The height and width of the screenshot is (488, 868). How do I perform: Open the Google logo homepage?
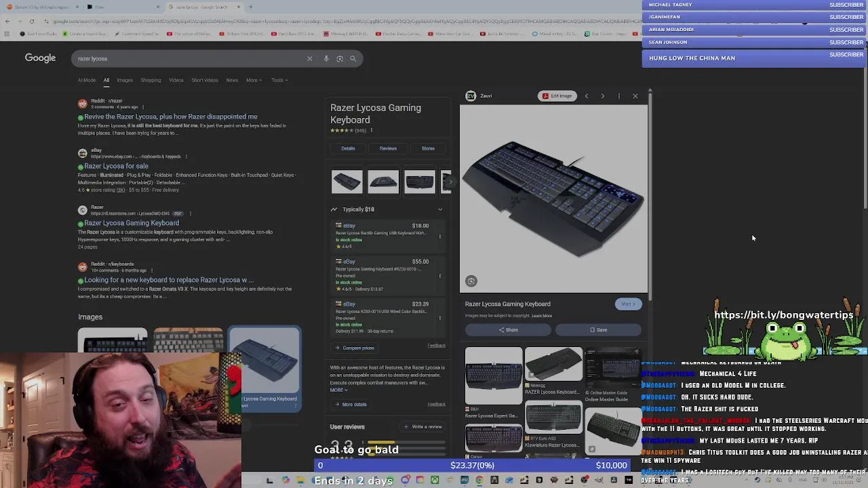(x=40, y=58)
